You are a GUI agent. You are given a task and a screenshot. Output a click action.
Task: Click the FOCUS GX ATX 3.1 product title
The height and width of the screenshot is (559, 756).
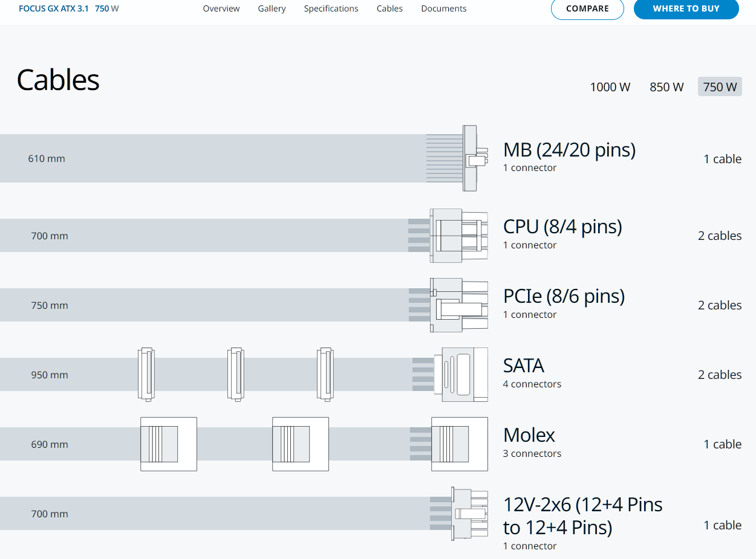[54, 8]
